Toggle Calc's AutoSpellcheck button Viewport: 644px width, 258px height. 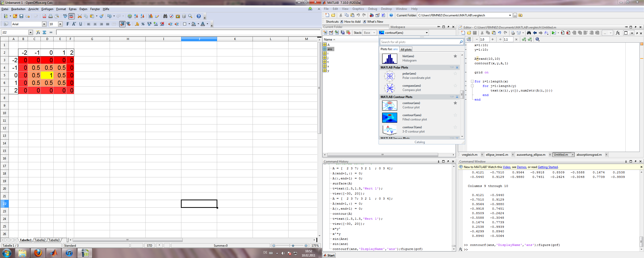71,16
